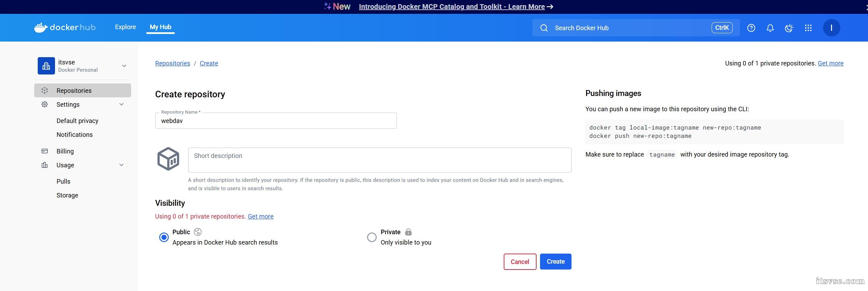The height and width of the screenshot is (291, 868).
Task: Open Storage usage page
Action: coord(67,195)
